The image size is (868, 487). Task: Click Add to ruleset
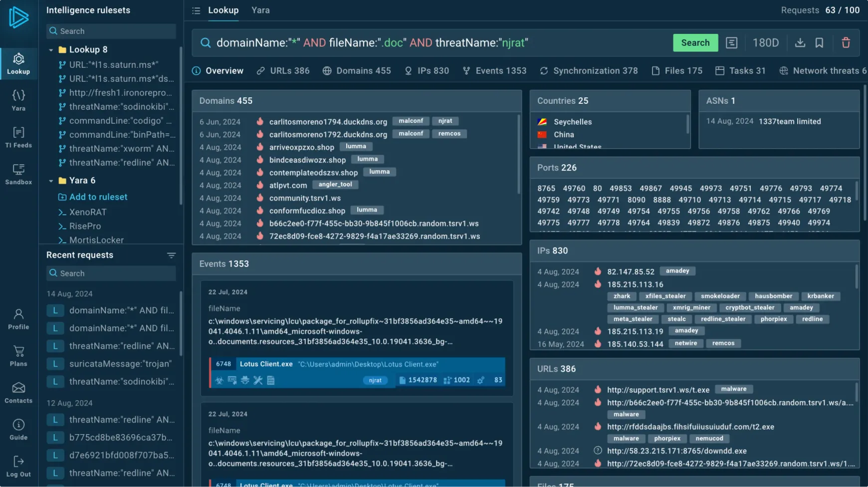pos(98,197)
